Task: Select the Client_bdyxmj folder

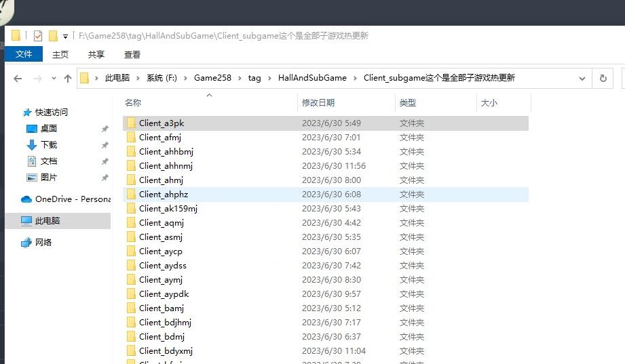Action: [x=166, y=351]
